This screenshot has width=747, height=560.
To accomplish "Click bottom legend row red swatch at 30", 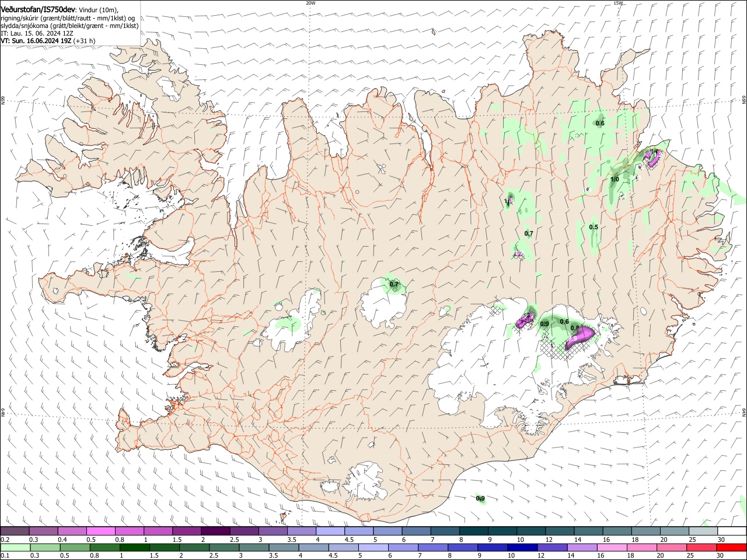I will 732,548.
